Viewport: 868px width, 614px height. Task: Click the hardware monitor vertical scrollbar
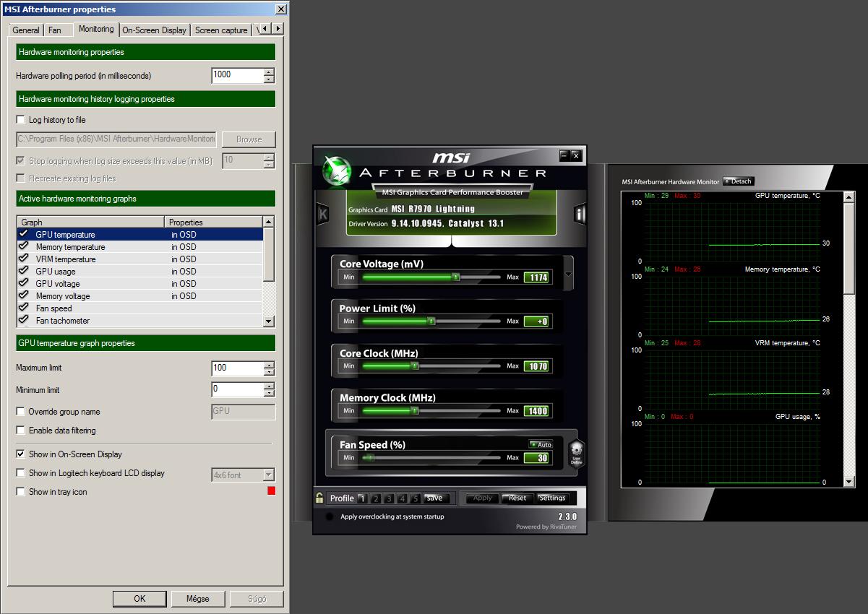point(849,340)
